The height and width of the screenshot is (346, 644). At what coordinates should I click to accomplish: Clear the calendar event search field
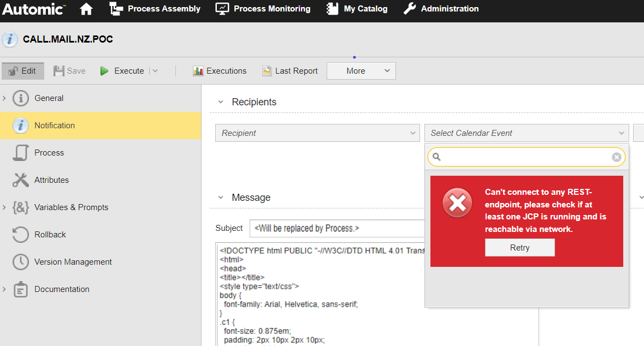[616, 157]
